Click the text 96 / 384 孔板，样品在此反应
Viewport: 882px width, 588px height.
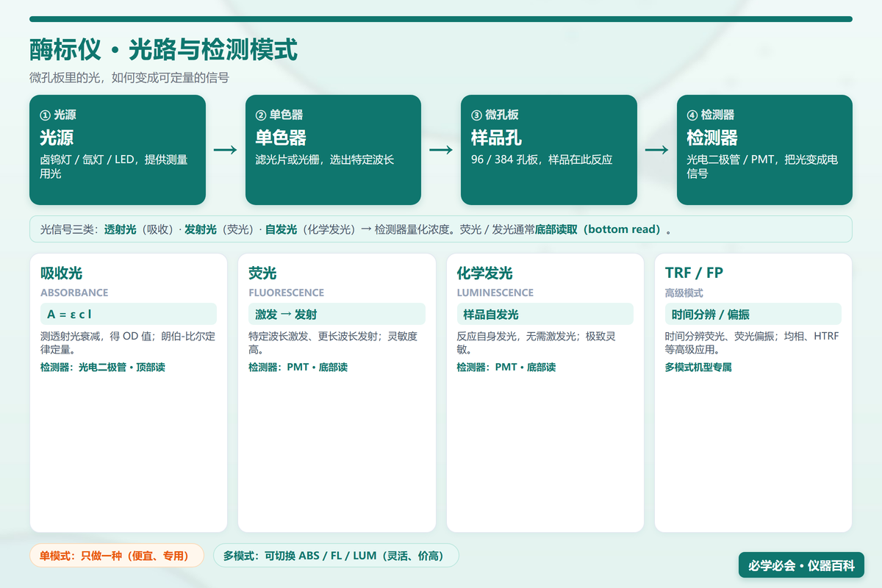point(542,159)
